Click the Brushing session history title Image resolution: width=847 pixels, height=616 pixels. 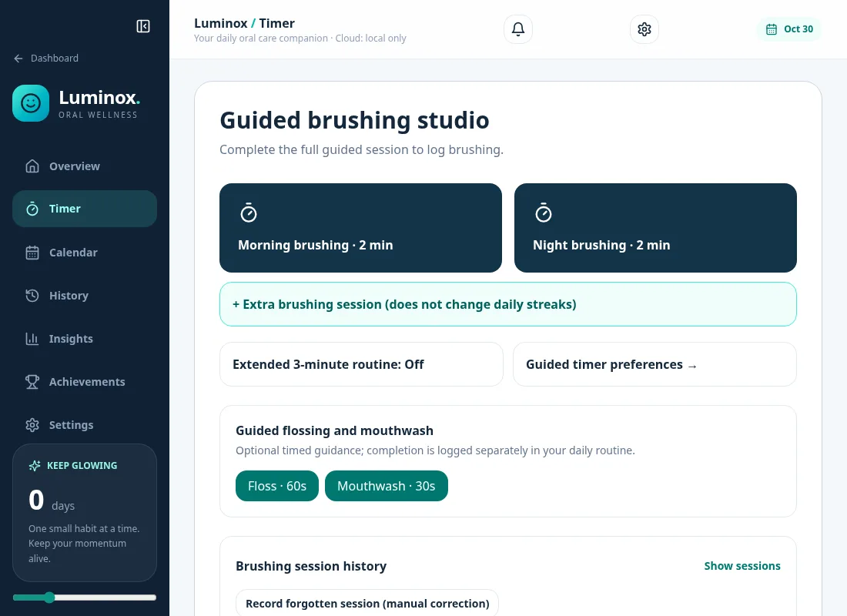click(x=311, y=566)
